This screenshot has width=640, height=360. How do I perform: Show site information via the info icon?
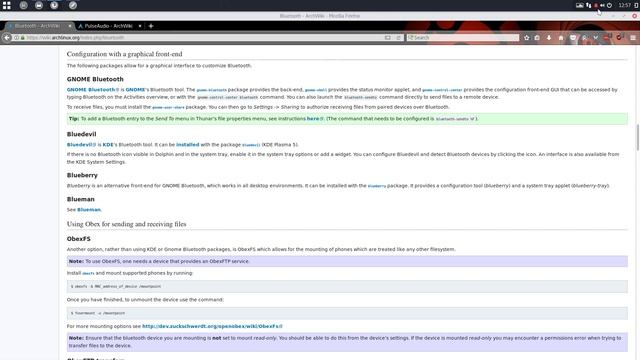click(x=16, y=38)
